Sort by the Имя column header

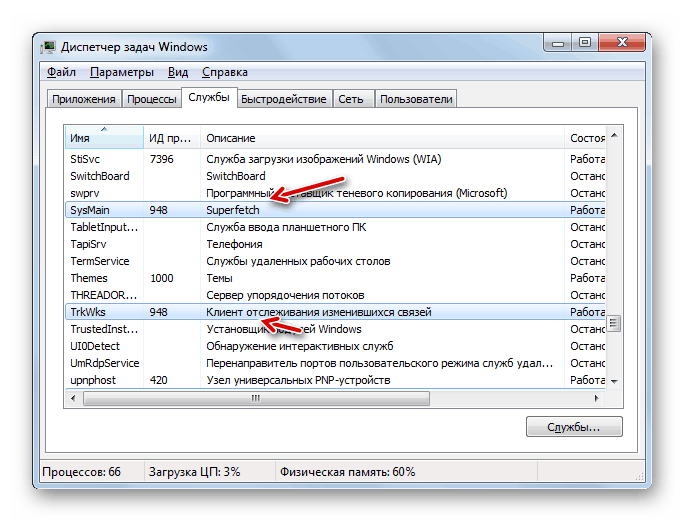pyautogui.click(x=104, y=138)
